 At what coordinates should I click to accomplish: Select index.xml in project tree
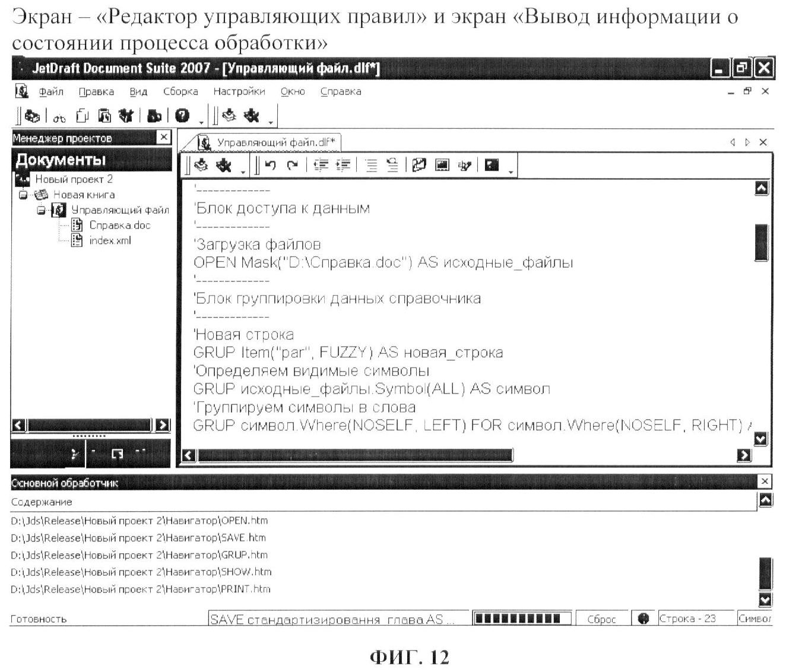(x=110, y=240)
